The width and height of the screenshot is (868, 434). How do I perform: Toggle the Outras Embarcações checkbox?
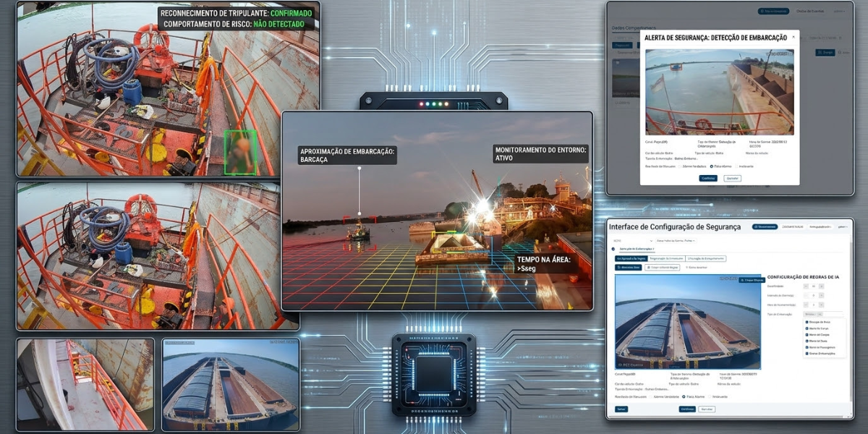pos(807,354)
